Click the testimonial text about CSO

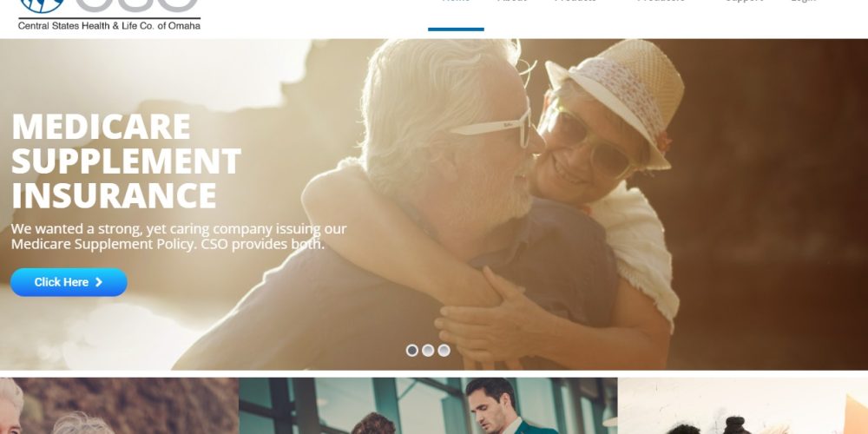179,236
